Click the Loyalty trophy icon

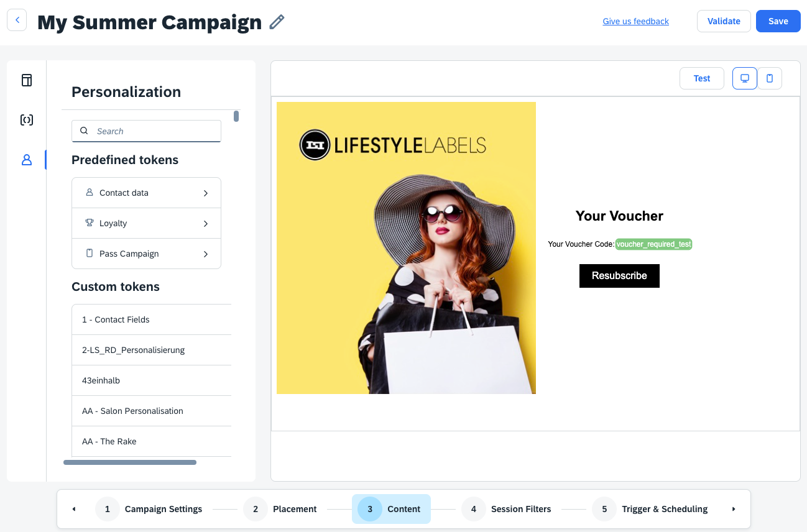pyautogui.click(x=90, y=223)
